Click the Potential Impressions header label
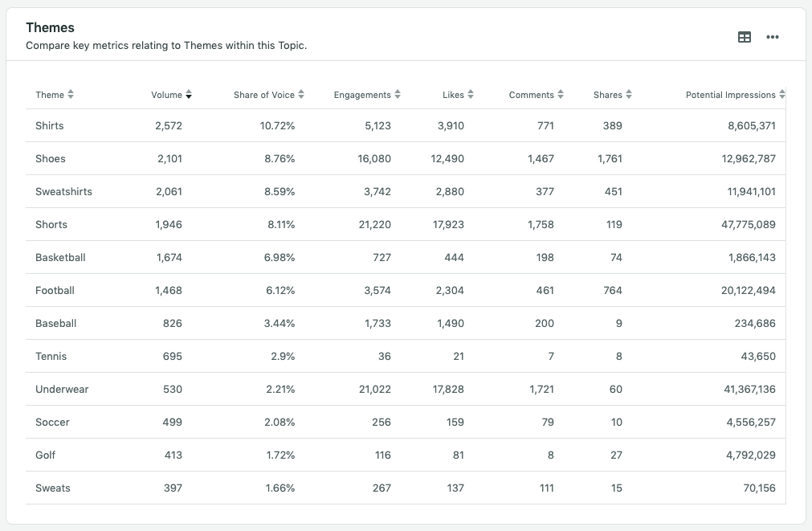 [731, 95]
